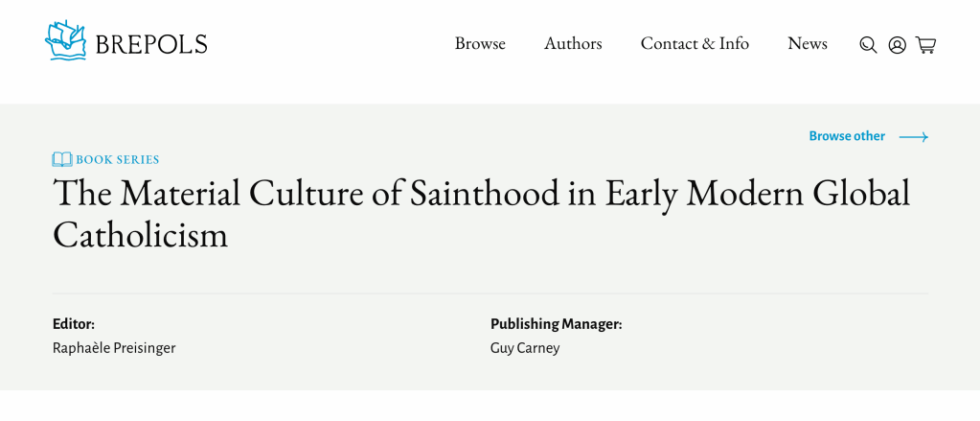The image size is (980, 421).
Task: Open search with the magnifier icon
Action: click(x=868, y=45)
